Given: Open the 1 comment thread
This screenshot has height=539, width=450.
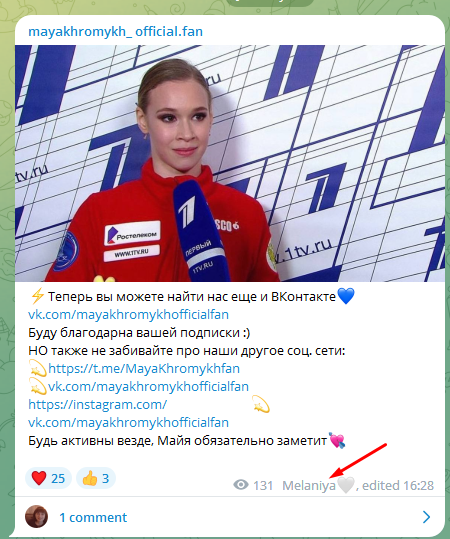Looking at the screenshot, I should click(93, 517).
